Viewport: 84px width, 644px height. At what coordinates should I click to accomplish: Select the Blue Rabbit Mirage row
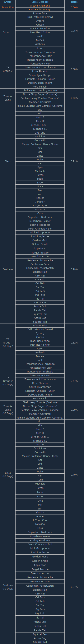[40, 10]
